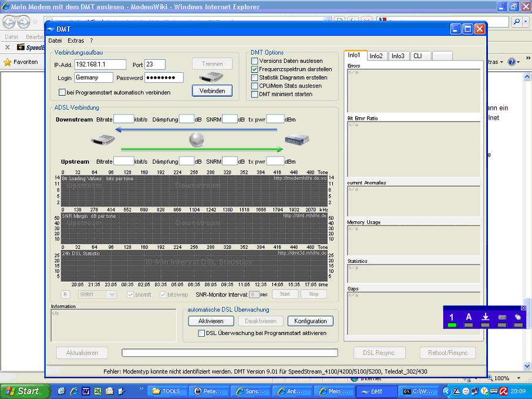532x399 pixels.
Task: Enable "Versions Daten auslesen" checkbox
Action: pos(255,61)
